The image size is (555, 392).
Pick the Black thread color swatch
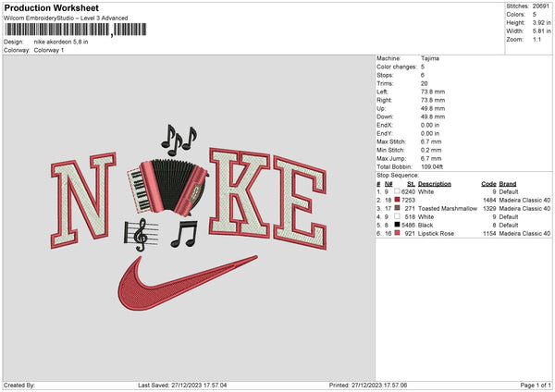click(x=397, y=225)
